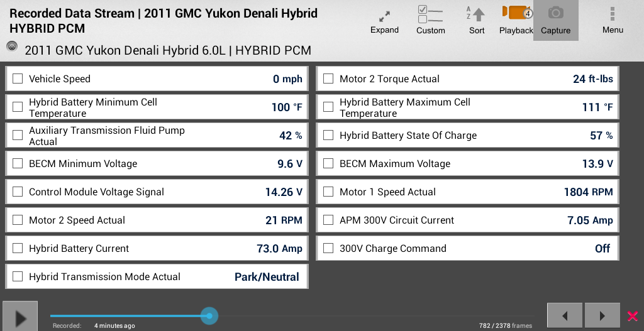
Task: Click the 42 % pump value
Action: tap(291, 136)
